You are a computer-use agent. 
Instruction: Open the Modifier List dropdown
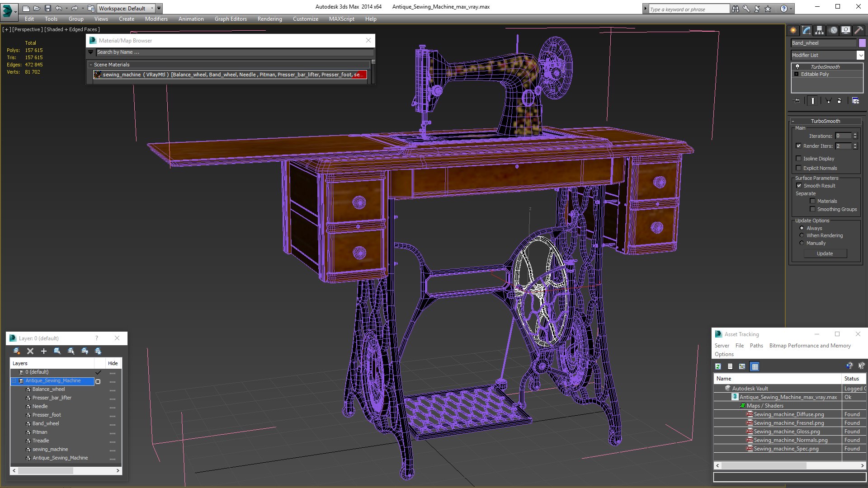[x=860, y=55]
